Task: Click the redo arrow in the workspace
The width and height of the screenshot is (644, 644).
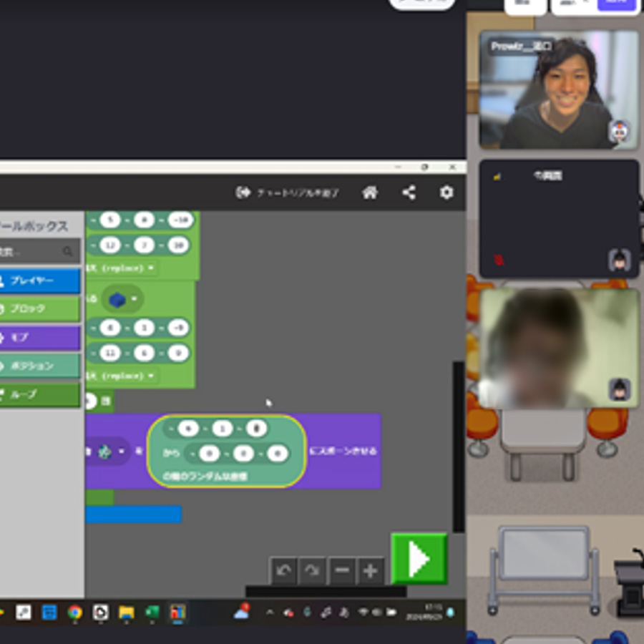Action: (x=313, y=570)
